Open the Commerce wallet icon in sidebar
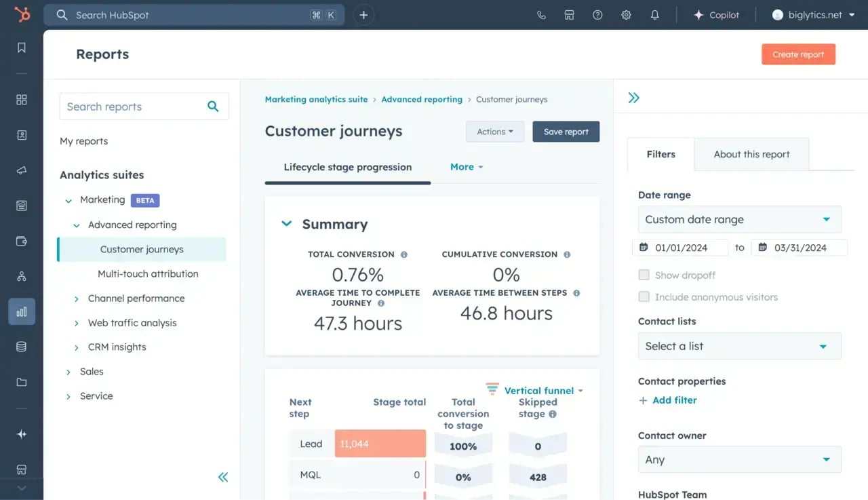 pos(22,241)
